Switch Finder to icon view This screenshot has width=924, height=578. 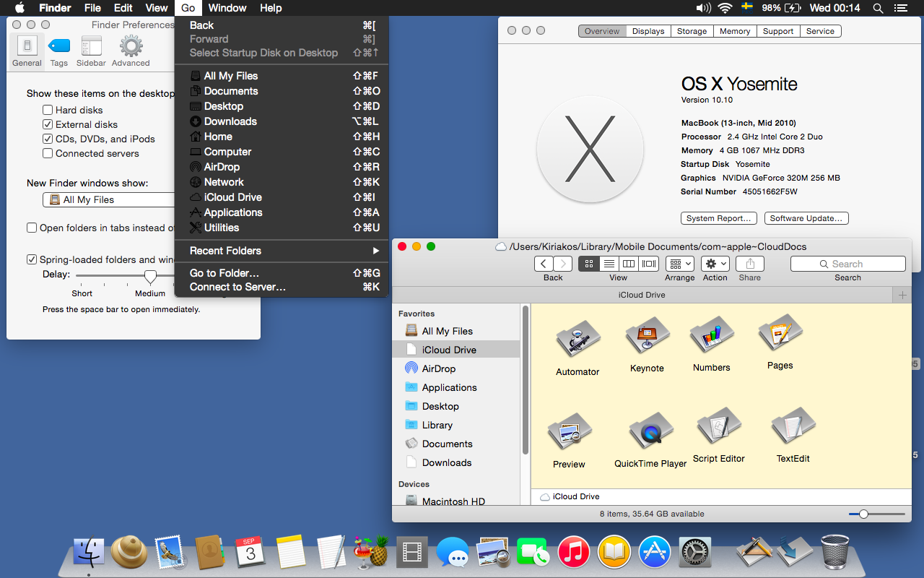click(588, 264)
